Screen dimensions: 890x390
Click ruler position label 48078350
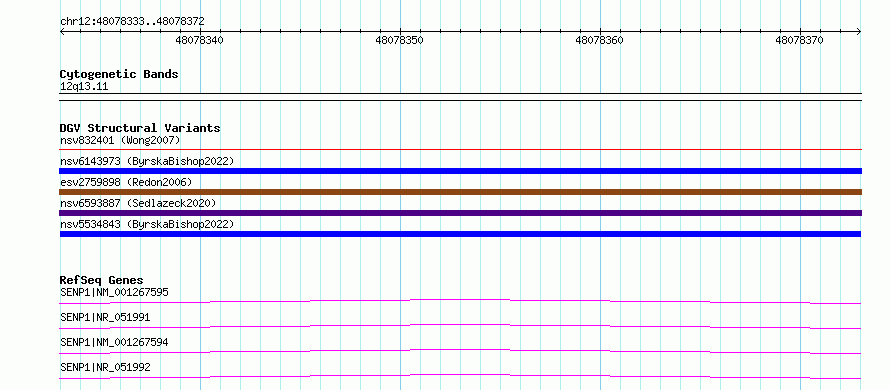(400, 40)
